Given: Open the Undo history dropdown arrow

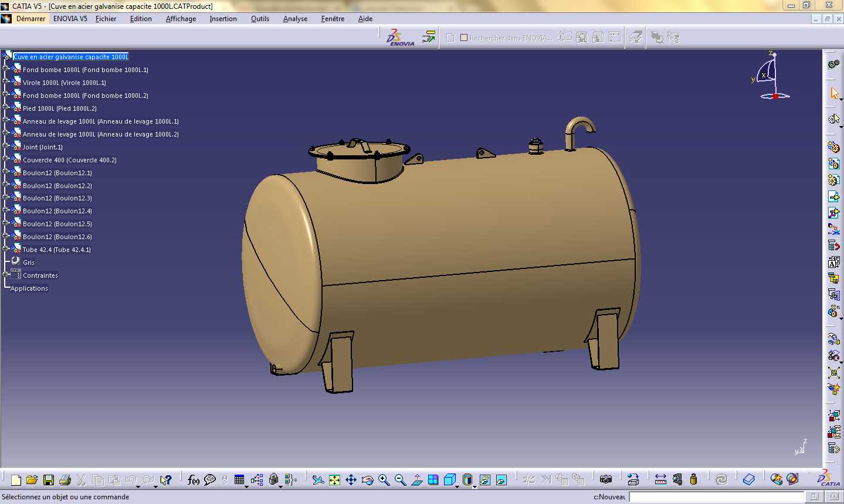Looking at the screenshot, I should click(x=138, y=486).
